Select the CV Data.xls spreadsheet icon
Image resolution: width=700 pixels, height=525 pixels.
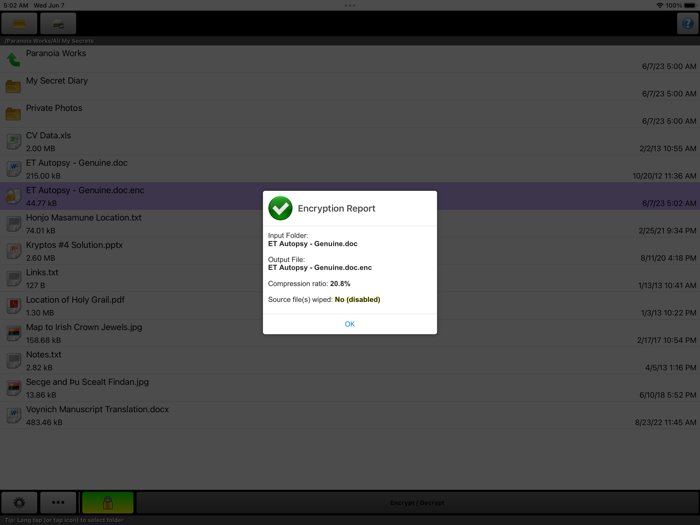tap(14, 142)
